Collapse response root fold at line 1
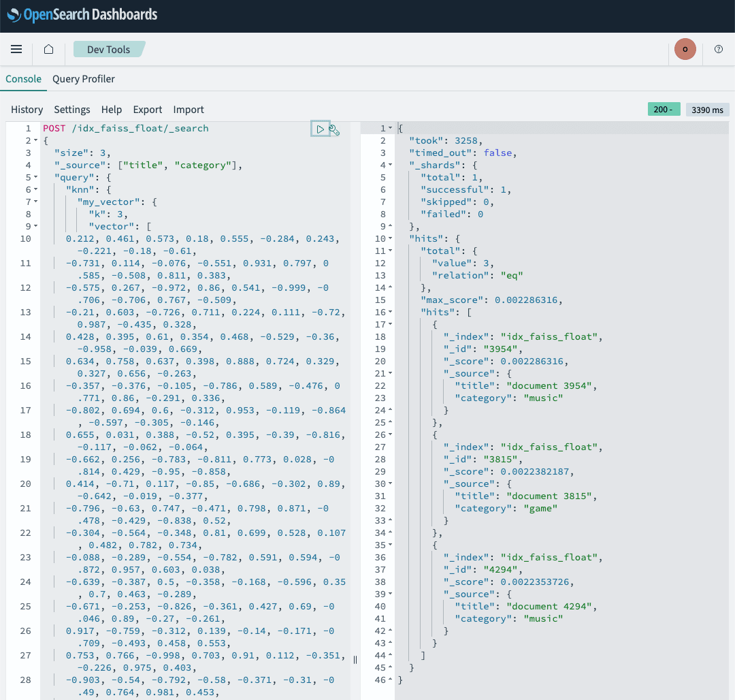 [391, 128]
